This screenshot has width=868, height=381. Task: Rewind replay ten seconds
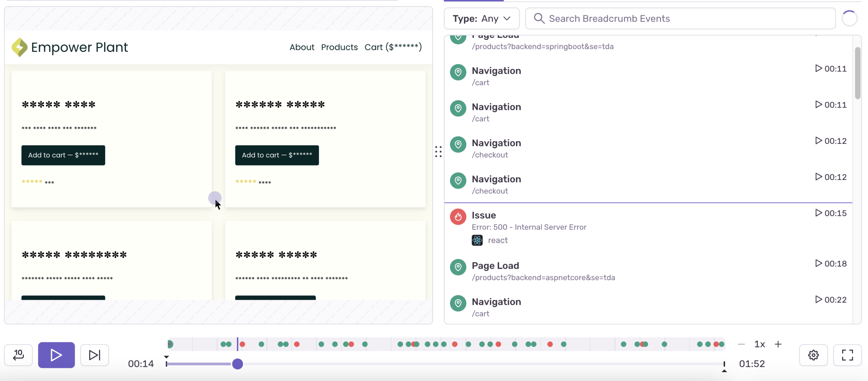18,355
